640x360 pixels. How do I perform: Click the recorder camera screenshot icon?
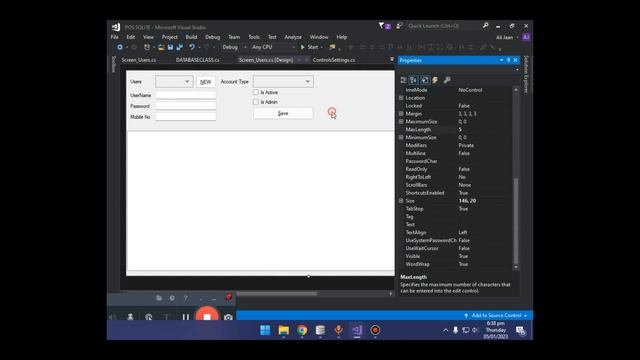click(x=228, y=317)
